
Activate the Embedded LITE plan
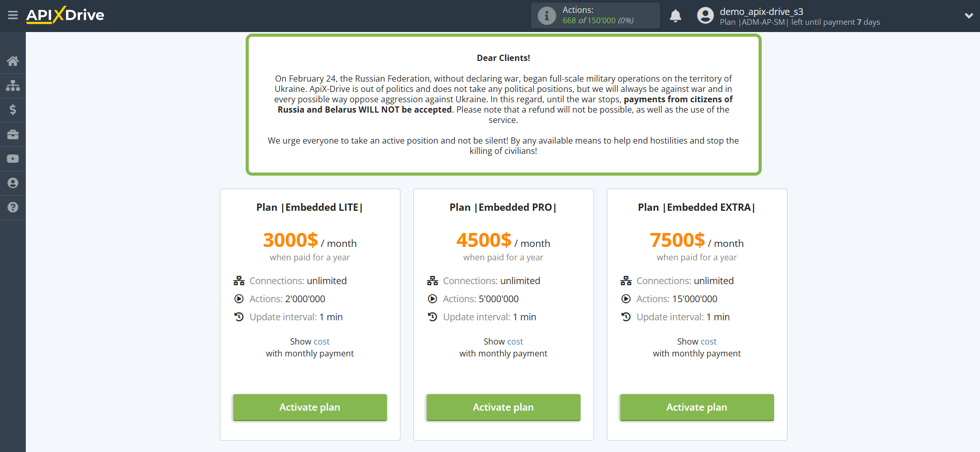[310, 407]
